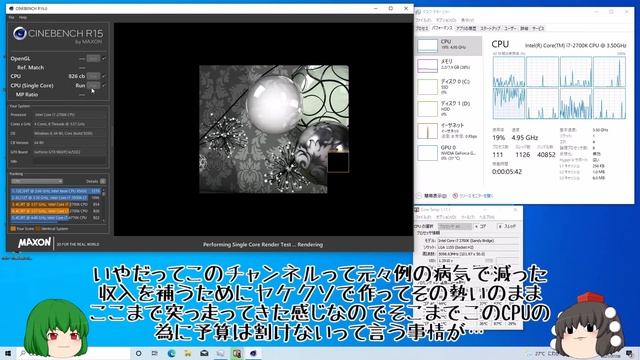Open the Ranking type dropdown

pos(37,181)
